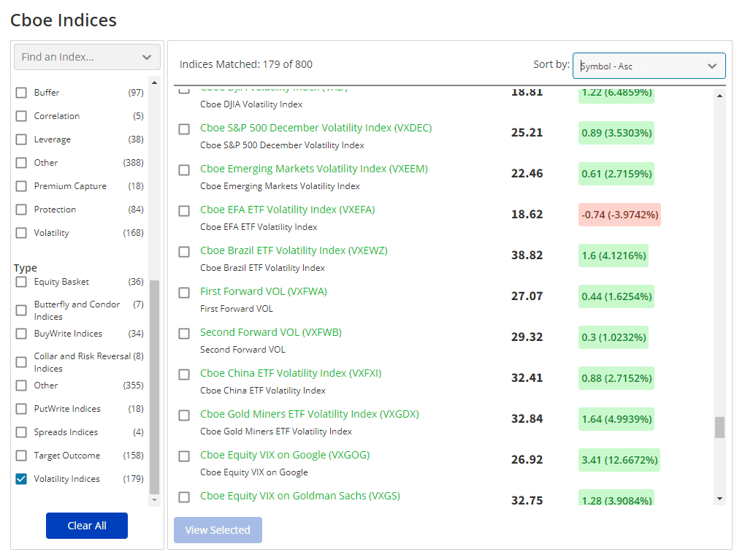Uncheck the Volatility Indices type filter
Screen dimensions: 745x560
[21, 479]
